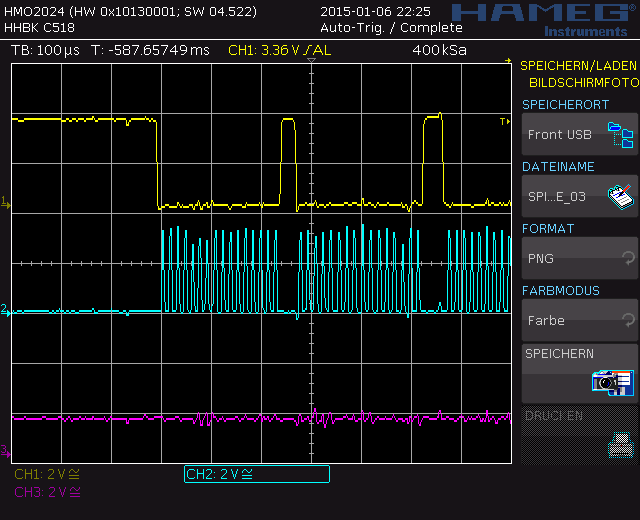Click the HHBK C518 device name text

point(39,28)
